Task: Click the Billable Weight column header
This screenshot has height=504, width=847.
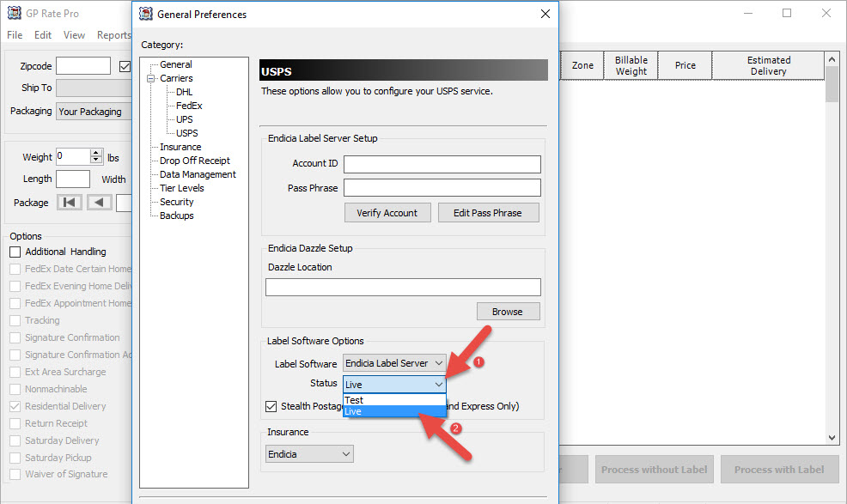Action: [631, 65]
